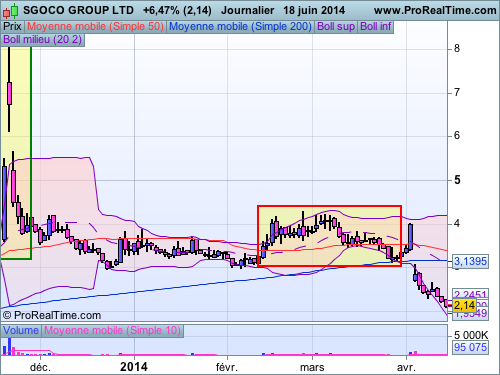Click the 7 price axis label

[457, 92]
